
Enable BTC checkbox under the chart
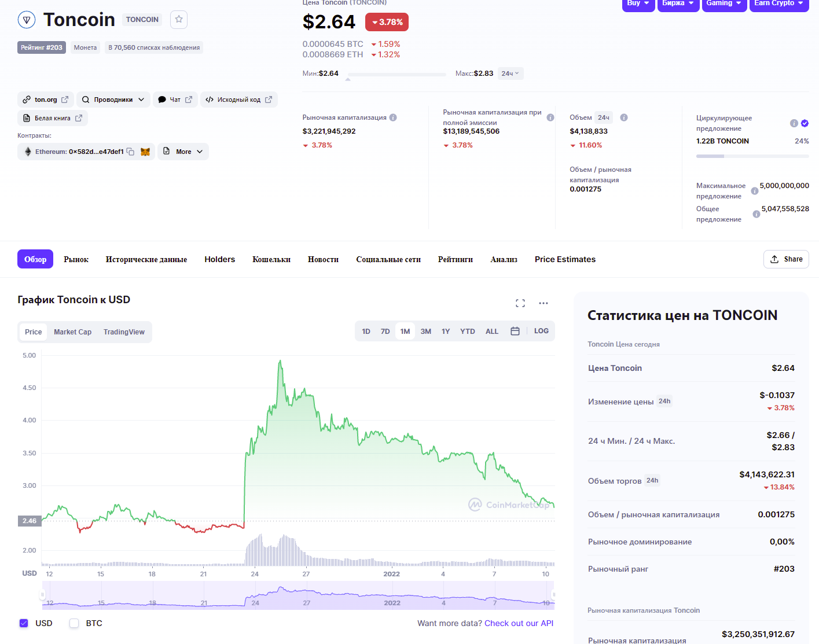click(74, 623)
